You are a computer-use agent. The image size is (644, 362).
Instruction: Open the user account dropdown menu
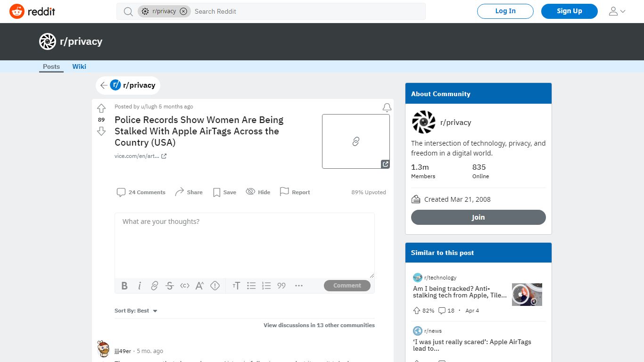point(617,11)
